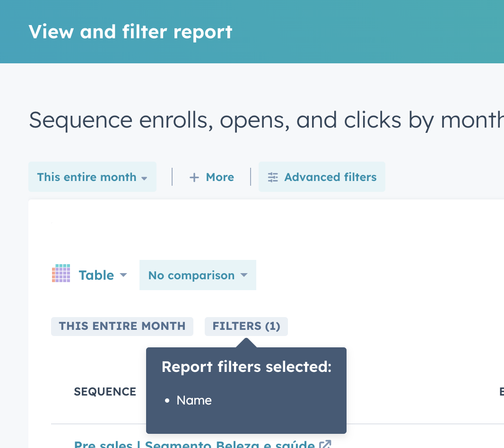Click the plus icon beside More
Screen dimensions: 504x448
pos(194,177)
